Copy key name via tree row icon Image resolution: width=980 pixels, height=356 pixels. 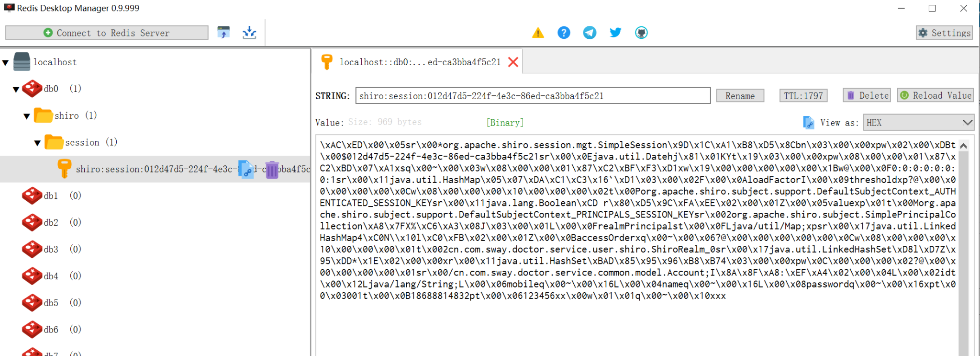tap(245, 169)
